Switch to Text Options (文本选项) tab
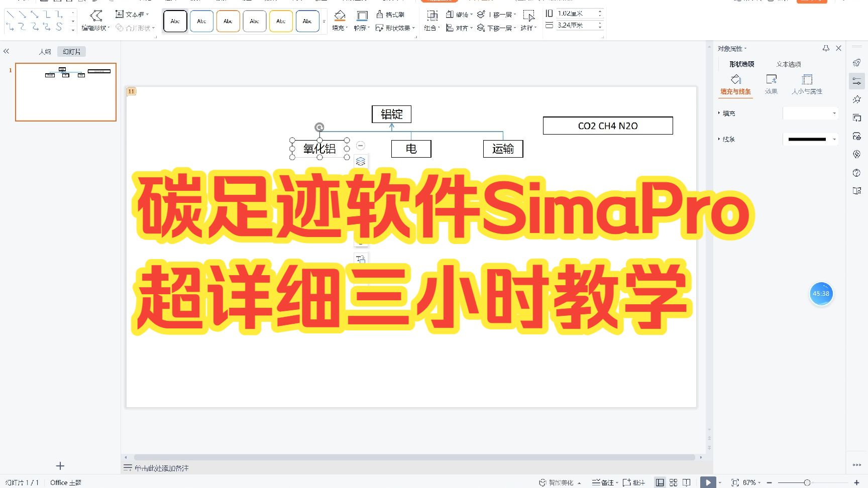This screenshot has width=868, height=488. click(x=789, y=64)
